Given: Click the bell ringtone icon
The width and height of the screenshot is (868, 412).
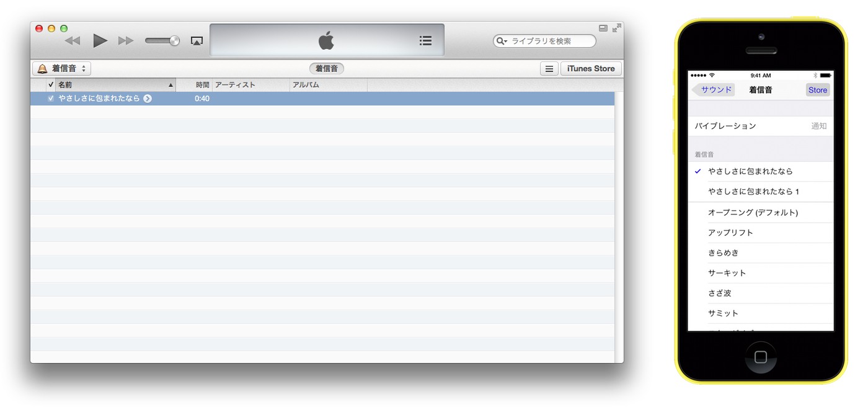Looking at the screenshot, I should (42, 69).
